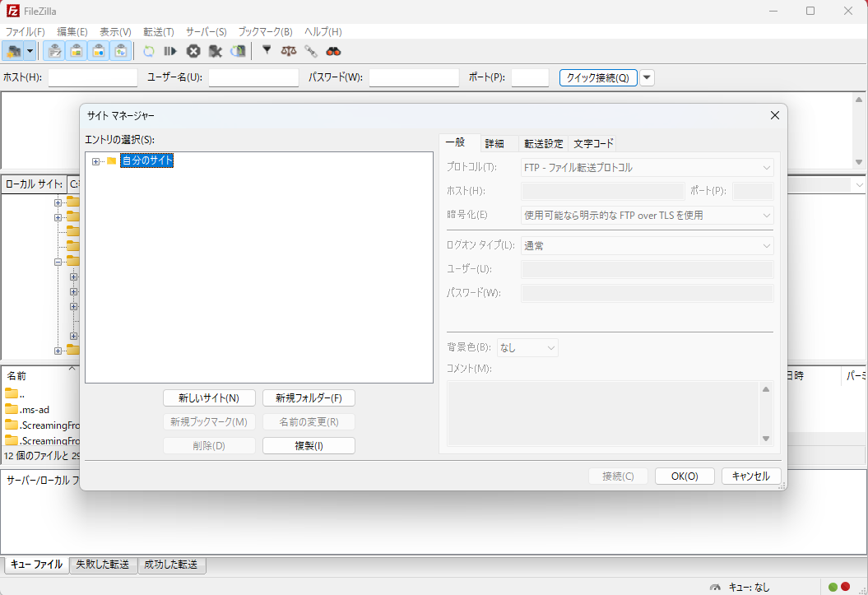Click the disconnect from server icon
Screen dimensions: 868x595
(216, 52)
